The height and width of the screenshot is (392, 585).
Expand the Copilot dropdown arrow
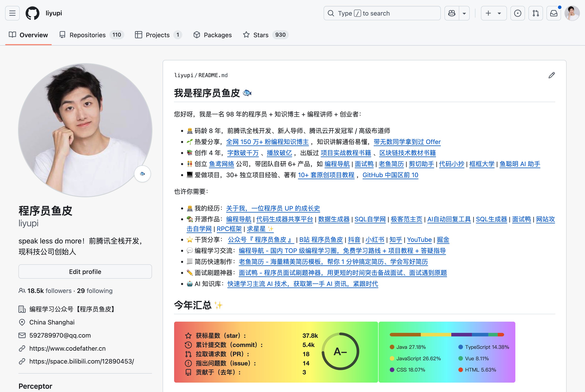464,13
